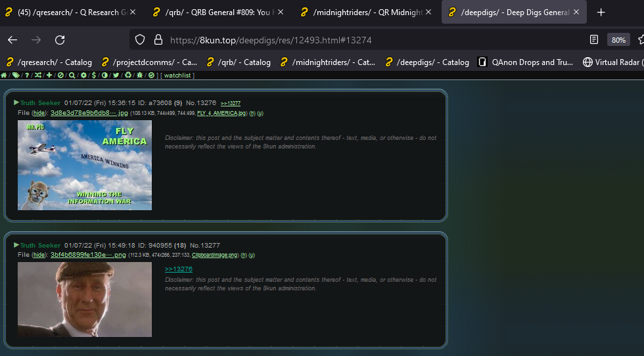Expand post menu arrow for No.13276
This screenshot has height=356, width=644.
click(x=16, y=102)
